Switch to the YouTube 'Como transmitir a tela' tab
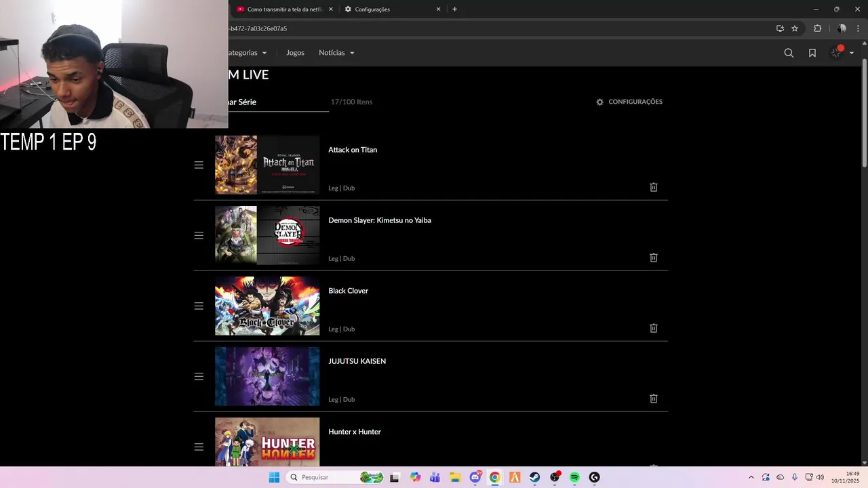The height and width of the screenshot is (488, 868). click(x=283, y=9)
